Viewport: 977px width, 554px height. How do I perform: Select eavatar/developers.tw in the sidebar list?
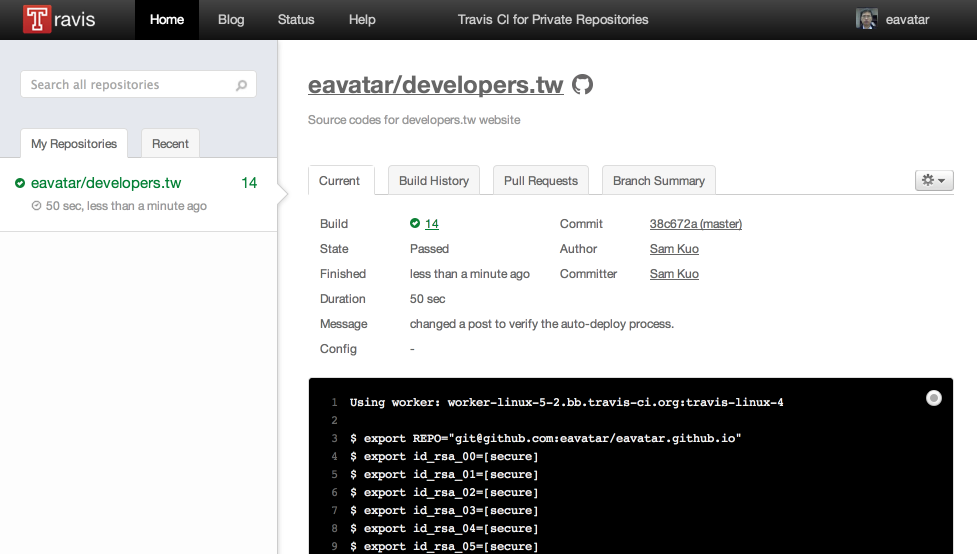(106, 183)
